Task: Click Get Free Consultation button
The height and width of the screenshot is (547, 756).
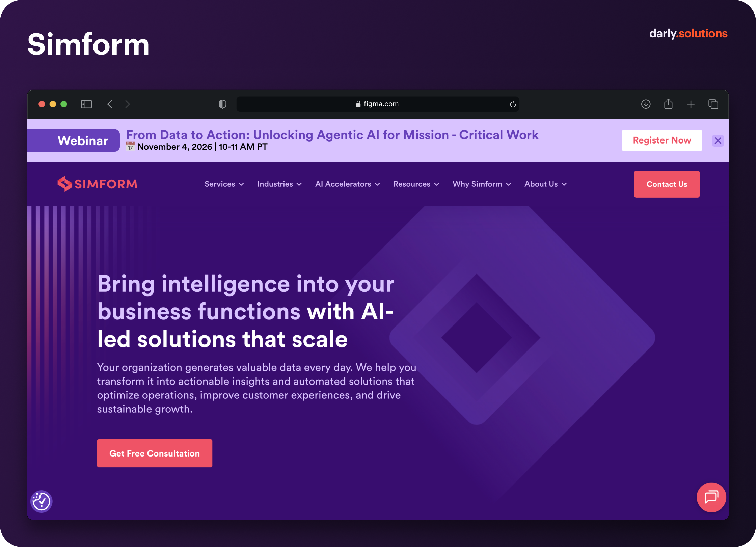Action: [x=155, y=453]
